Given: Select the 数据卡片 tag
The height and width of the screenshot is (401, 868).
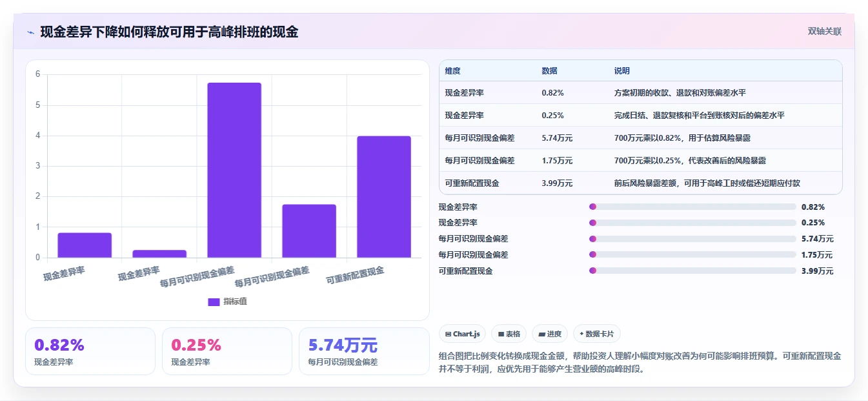Looking at the screenshot, I should [597, 334].
